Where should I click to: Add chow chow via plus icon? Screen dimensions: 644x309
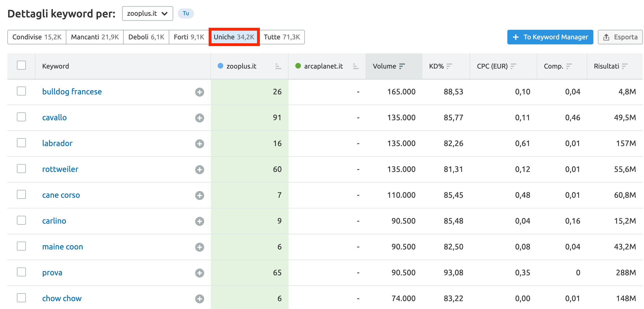pos(200,299)
